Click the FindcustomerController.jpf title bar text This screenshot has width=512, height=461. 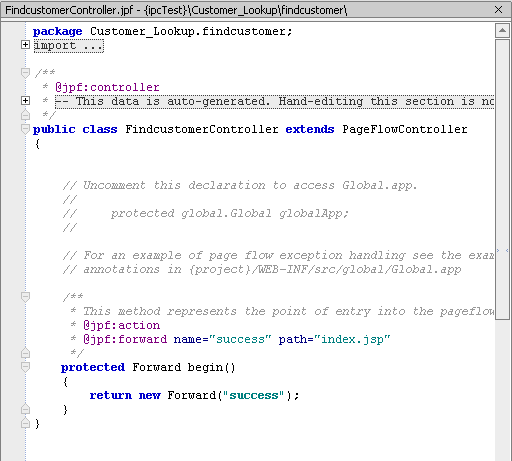pyautogui.click(x=176, y=10)
